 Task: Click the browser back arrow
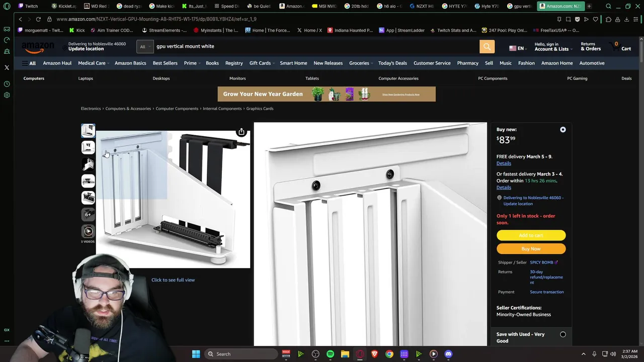20,19
